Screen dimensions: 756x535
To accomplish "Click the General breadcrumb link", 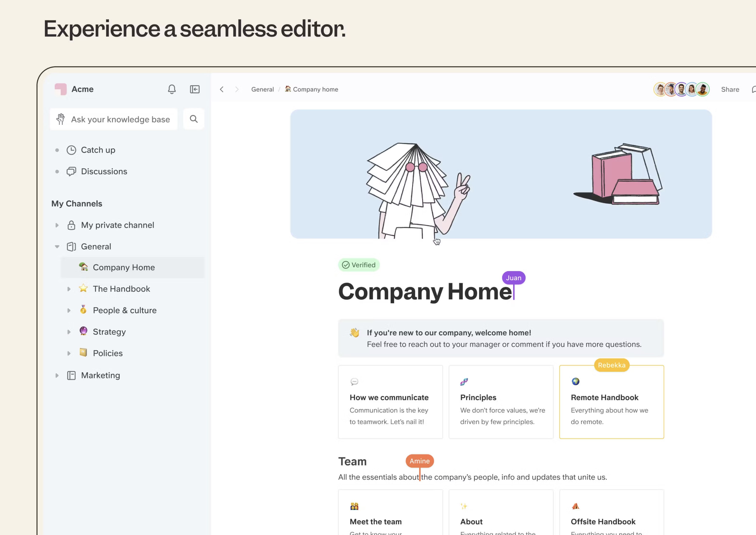I will coord(262,89).
